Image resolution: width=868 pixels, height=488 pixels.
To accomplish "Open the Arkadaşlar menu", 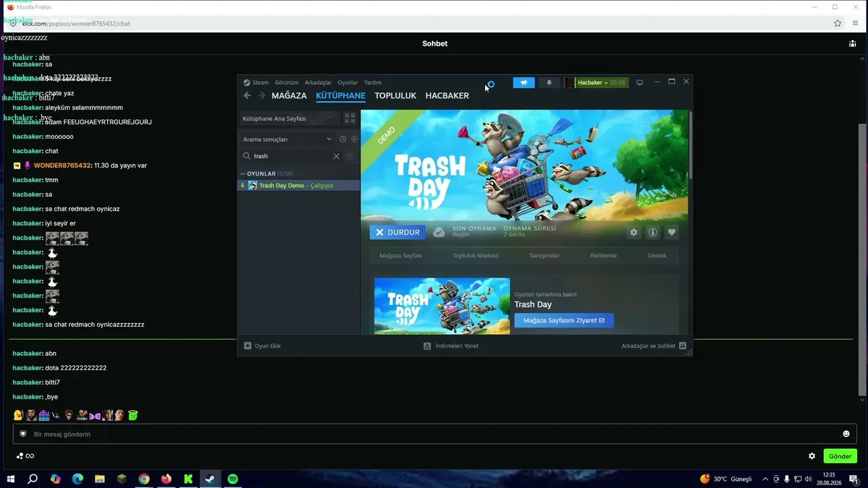I will pos(318,83).
